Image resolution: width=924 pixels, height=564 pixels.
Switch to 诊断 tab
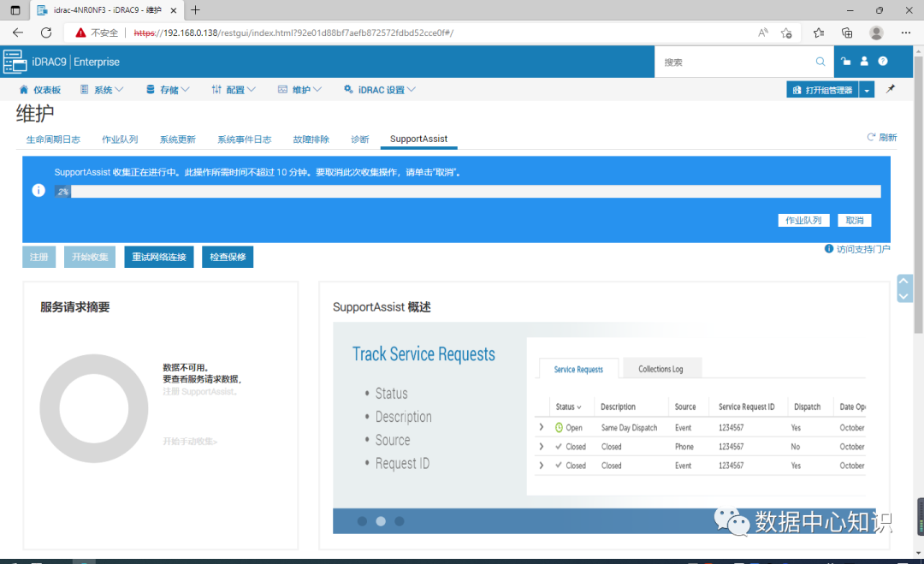coord(359,140)
